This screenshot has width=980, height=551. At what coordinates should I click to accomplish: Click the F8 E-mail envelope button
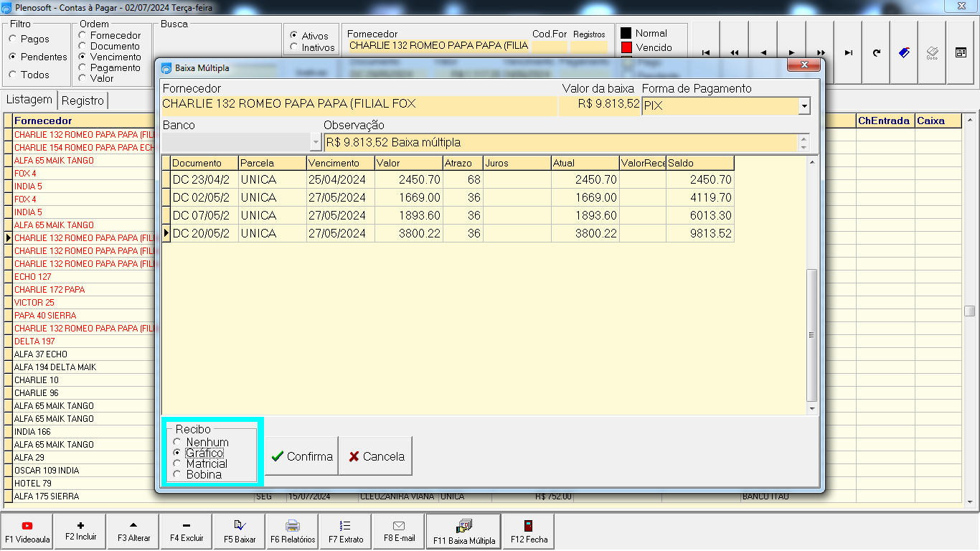399,532
